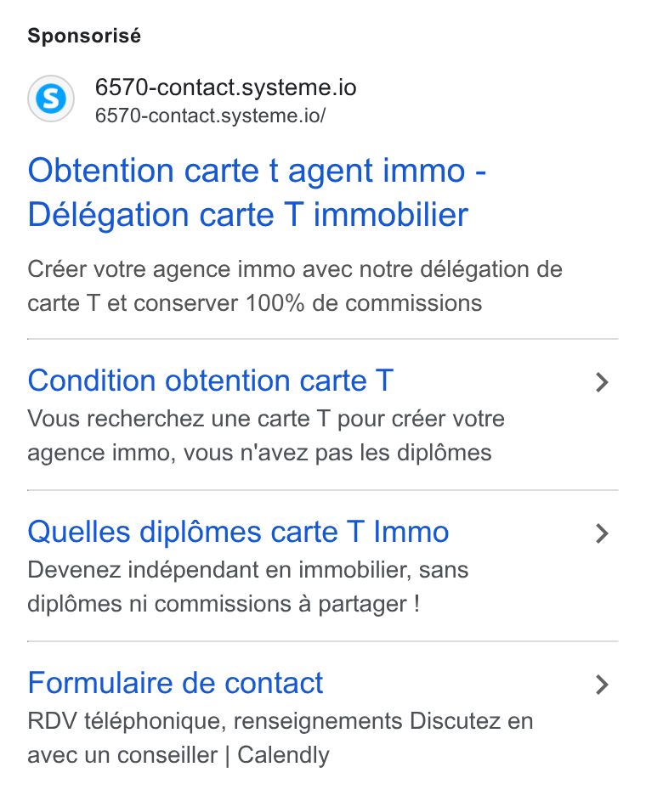Click the Créer votre agence immo description

click(x=295, y=286)
